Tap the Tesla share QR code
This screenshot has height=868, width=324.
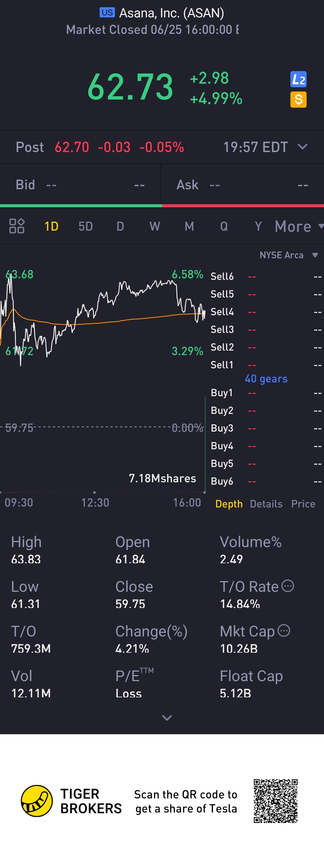(275, 801)
